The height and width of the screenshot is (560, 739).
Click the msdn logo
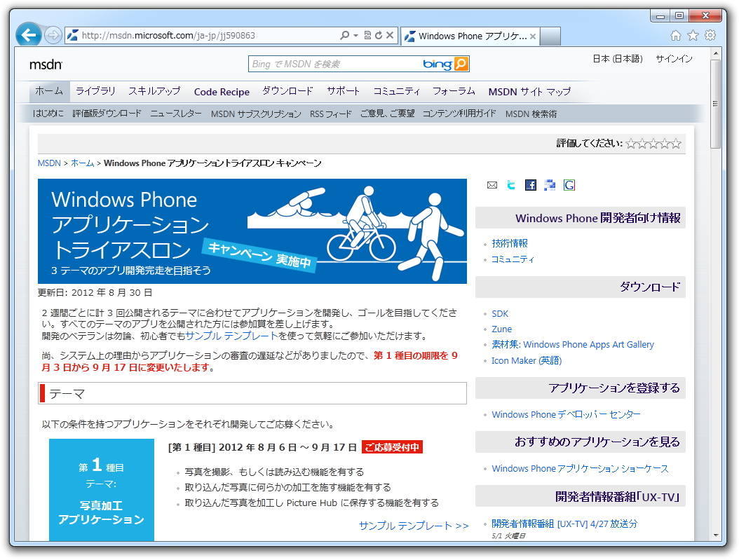click(46, 64)
